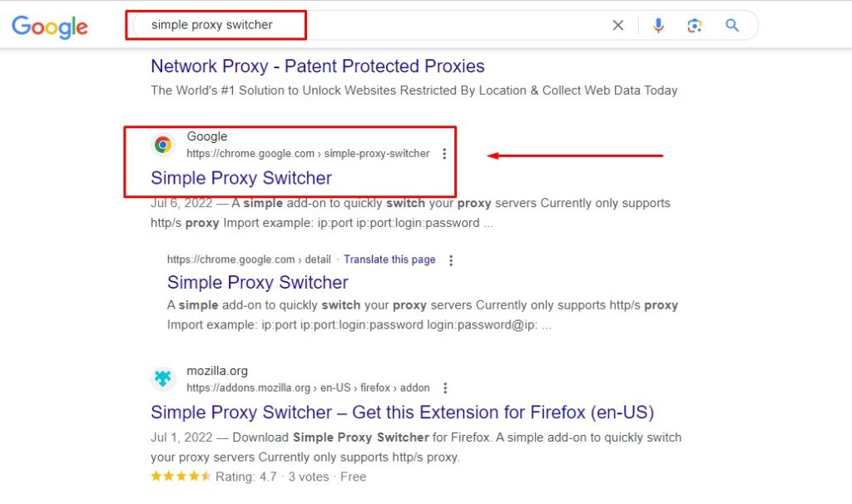Open three-dot menu for chrome.google.com result

[x=444, y=154]
